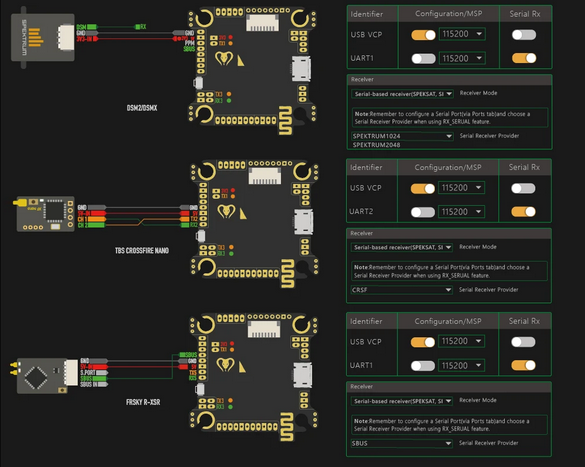Click the boot button on the Crossfire Nano board
Image resolution: width=585 pixels, height=467 pixels.
point(201,236)
